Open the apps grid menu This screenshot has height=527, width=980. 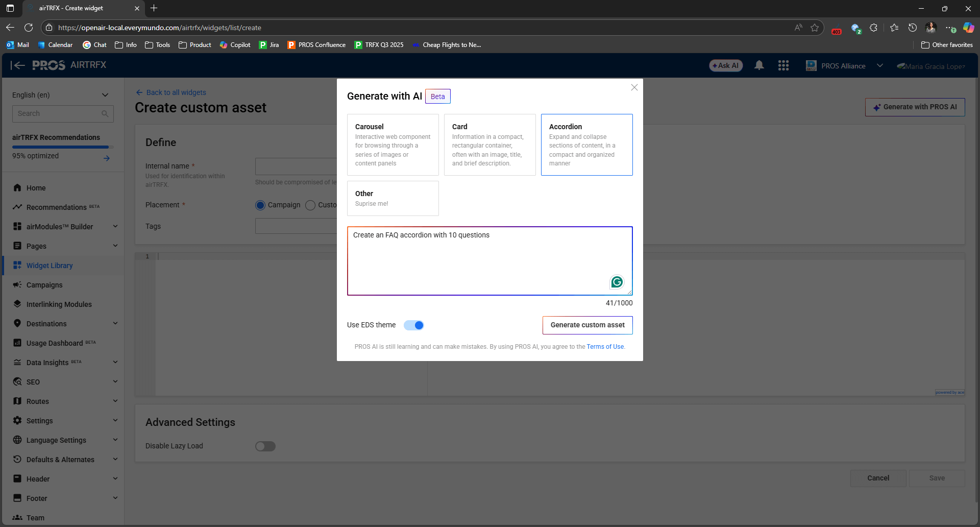(x=783, y=65)
